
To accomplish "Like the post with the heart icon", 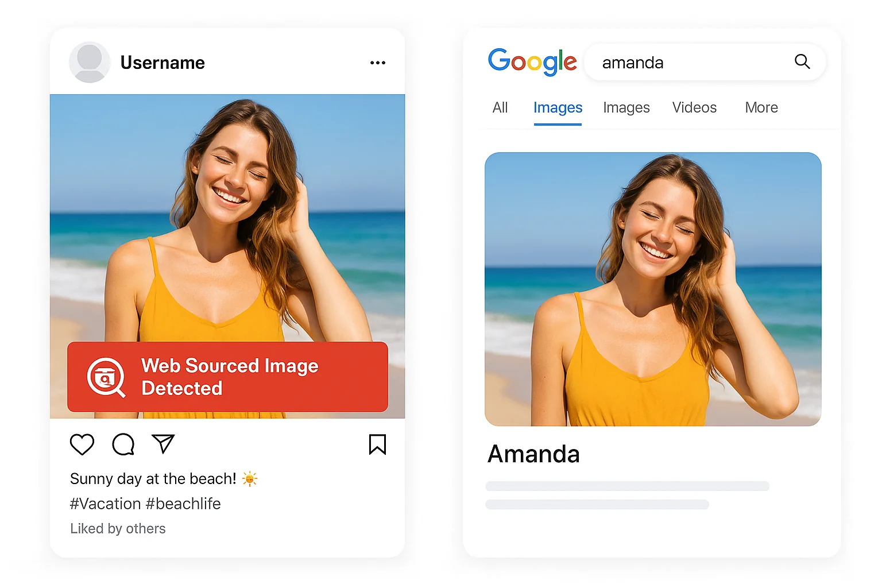I will click(82, 444).
